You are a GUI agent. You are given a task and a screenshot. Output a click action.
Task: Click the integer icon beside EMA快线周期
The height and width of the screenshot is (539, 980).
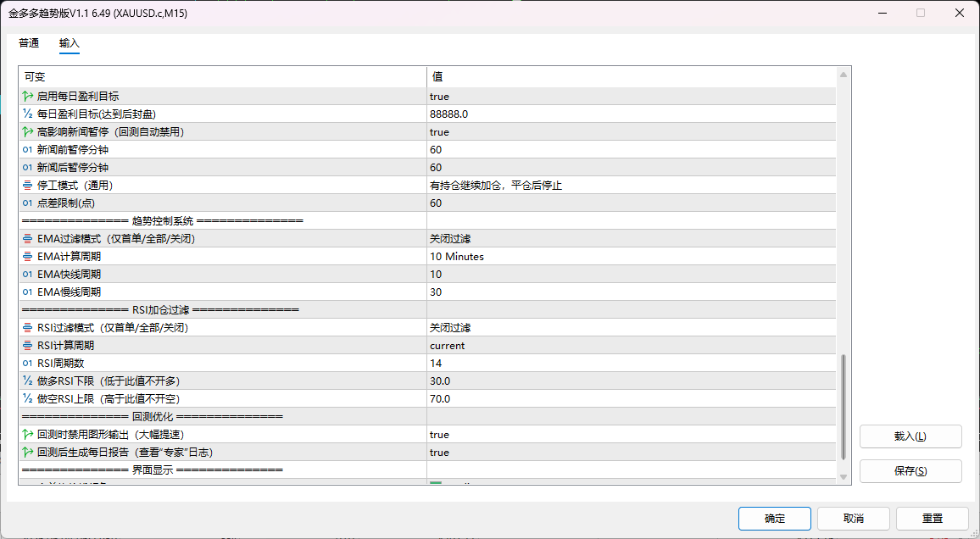coord(27,275)
